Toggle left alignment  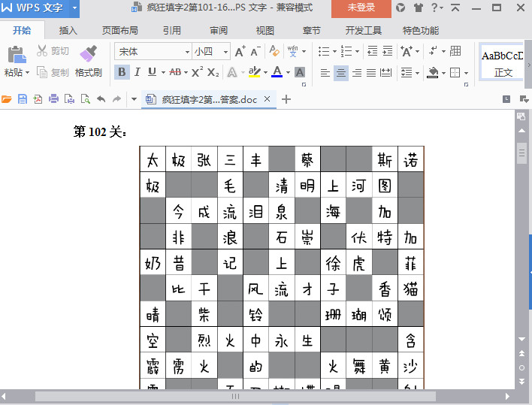[325, 72]
